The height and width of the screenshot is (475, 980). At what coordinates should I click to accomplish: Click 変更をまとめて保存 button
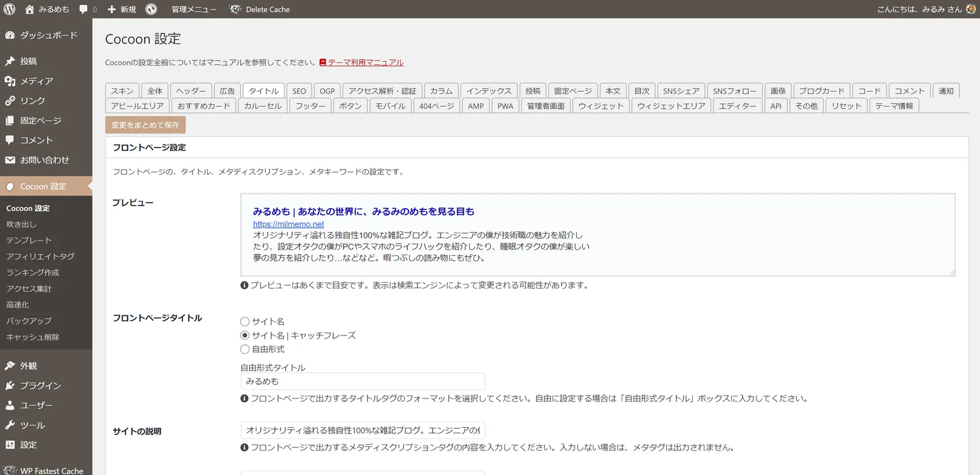click(145, 125)
